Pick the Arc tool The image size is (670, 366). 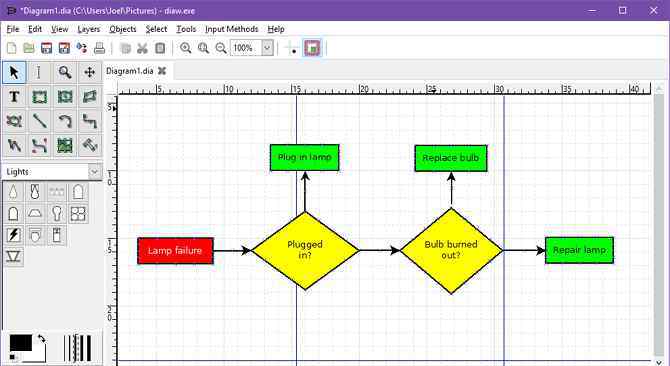[65, 121]
